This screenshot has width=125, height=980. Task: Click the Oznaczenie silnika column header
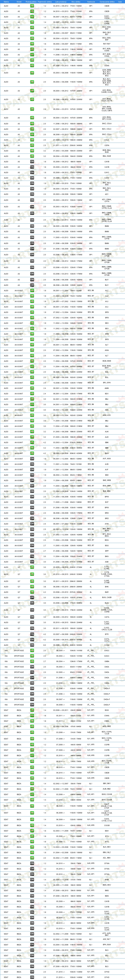[x=107, y=2]
